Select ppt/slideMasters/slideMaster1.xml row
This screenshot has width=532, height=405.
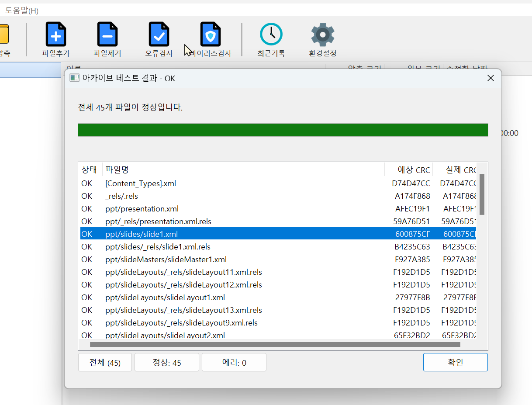[x=278, y=260]
